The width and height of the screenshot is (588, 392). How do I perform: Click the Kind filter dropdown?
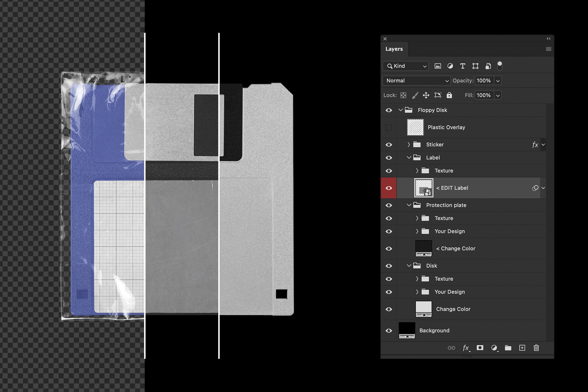(x=405, y=66)
